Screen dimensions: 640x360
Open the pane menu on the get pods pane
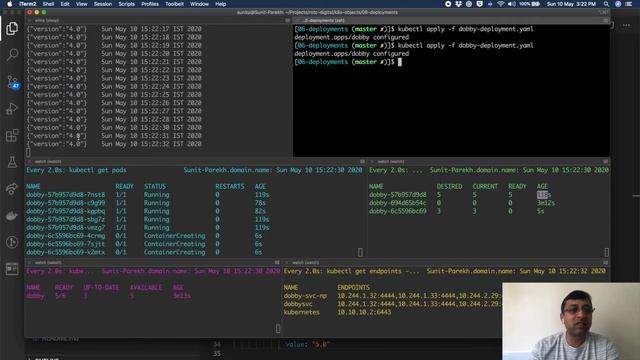pos(362,162)
